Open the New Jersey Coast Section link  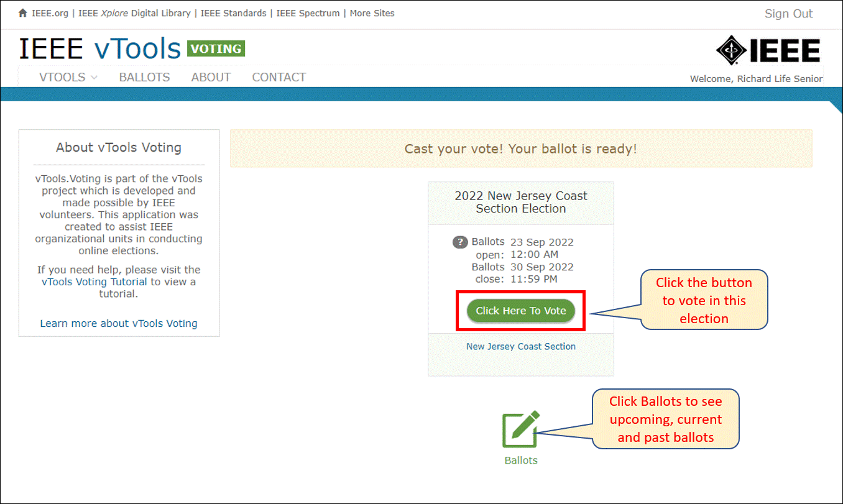click(x=521, y=346)
